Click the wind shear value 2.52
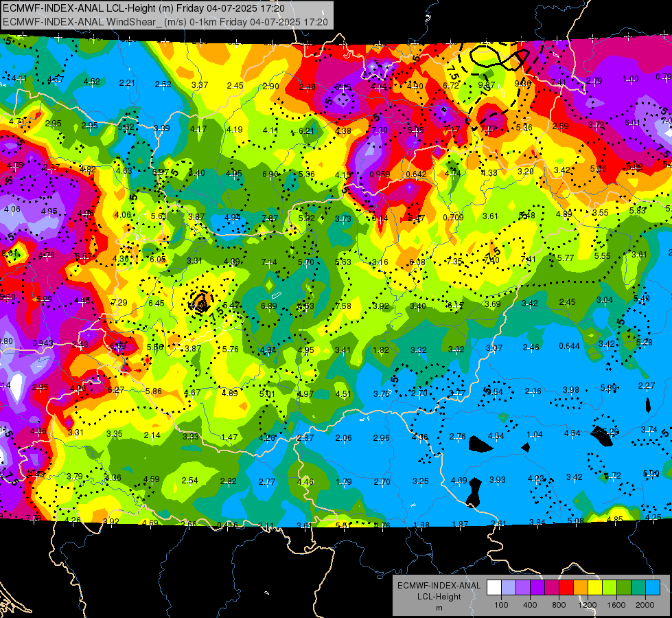Viewport: 672px width, 618px height. [x=163, y=84]
